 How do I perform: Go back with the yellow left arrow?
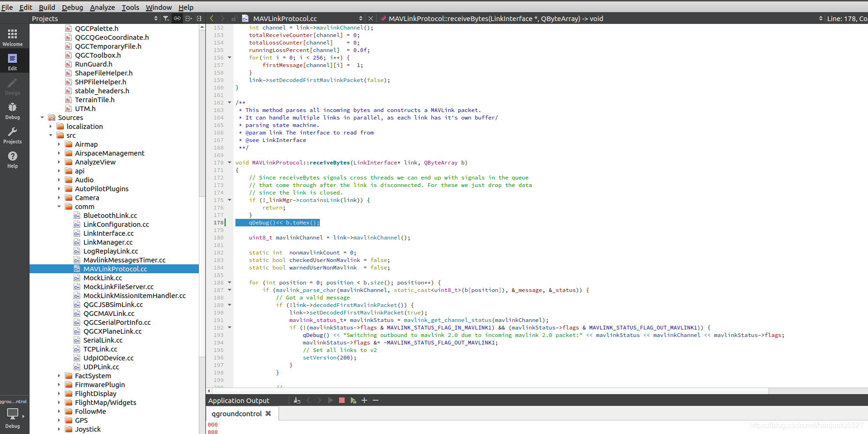[x=211, y=18]
